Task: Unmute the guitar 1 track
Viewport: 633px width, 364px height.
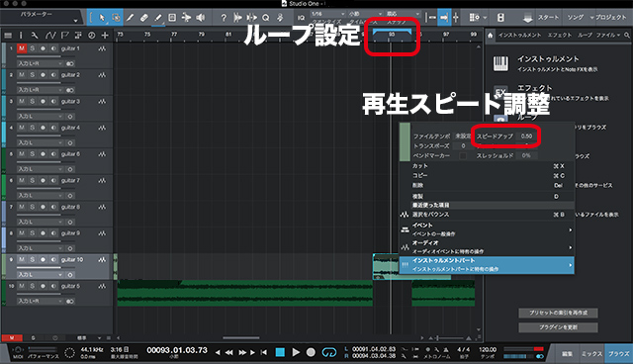Action: coord(22,48)
